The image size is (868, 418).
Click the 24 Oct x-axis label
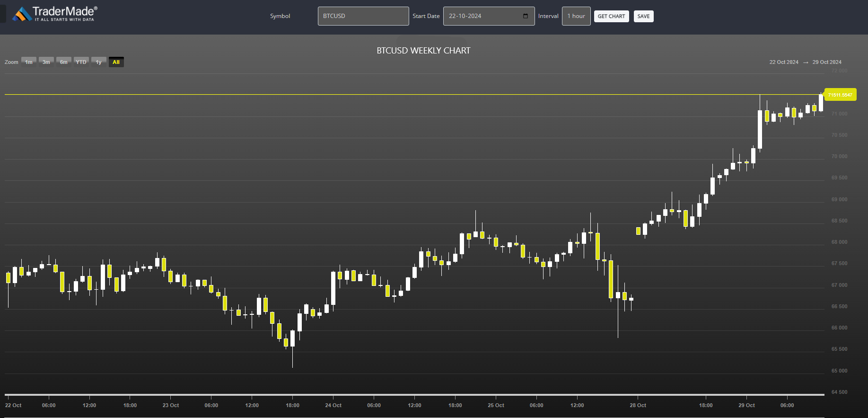[333, 405]
